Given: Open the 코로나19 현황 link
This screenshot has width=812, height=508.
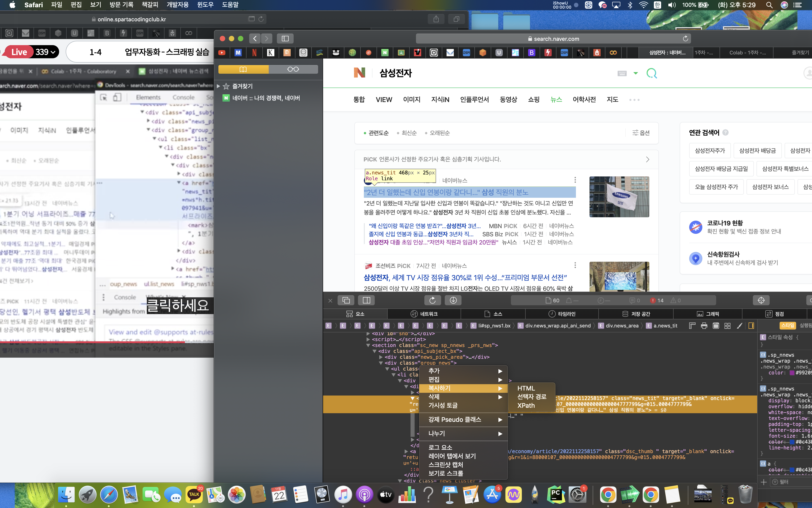Looking at the screenshot, I should (x=725, y=223).
